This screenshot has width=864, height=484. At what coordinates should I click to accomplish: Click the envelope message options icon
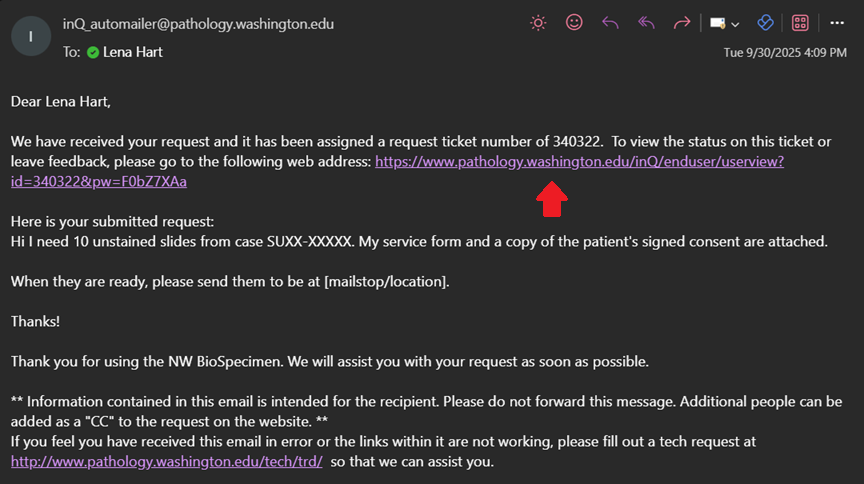(717, 23)
